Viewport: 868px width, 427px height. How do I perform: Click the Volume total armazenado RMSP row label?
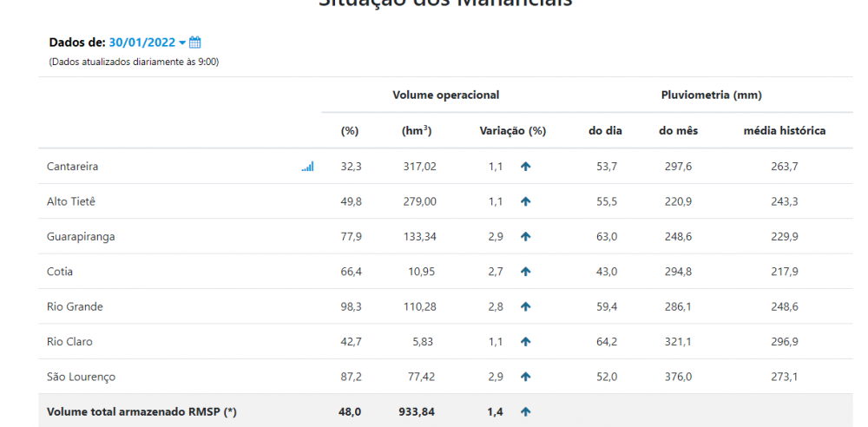click(141, 411)
